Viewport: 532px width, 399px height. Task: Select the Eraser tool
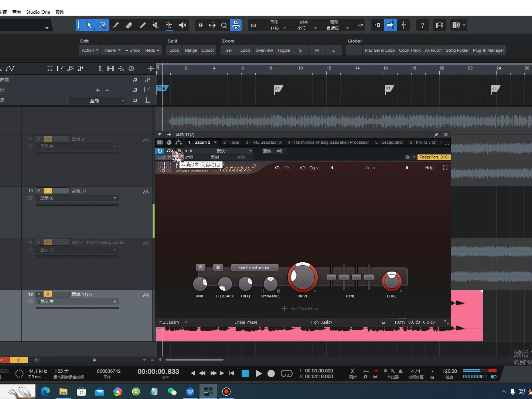[129, 25]
